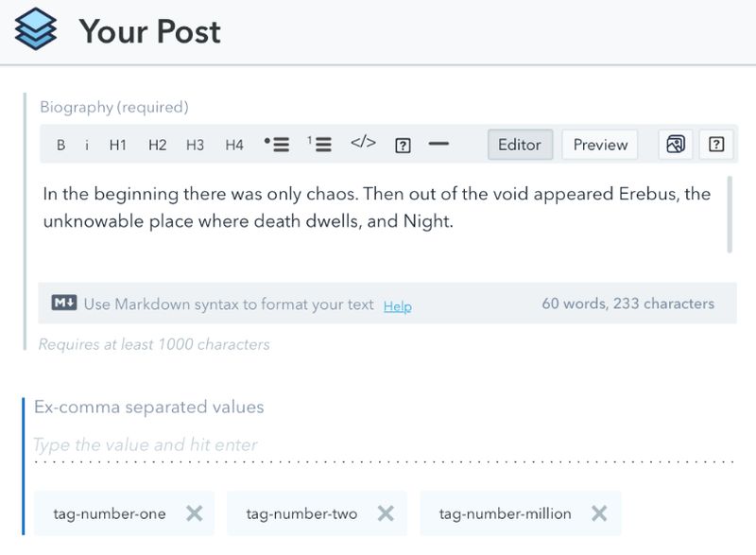Switch to the Preview tab

(x=598, y=145)
